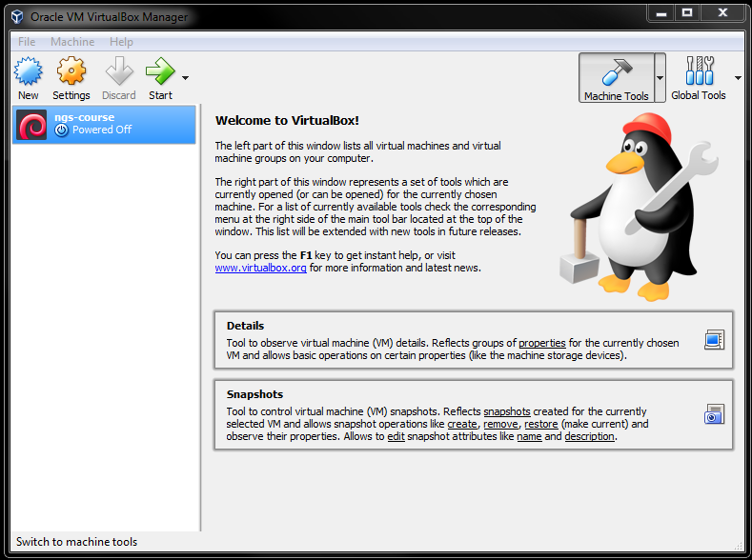
Task: Start the VM with the green arrow
Action: click(x=160, y=70)
